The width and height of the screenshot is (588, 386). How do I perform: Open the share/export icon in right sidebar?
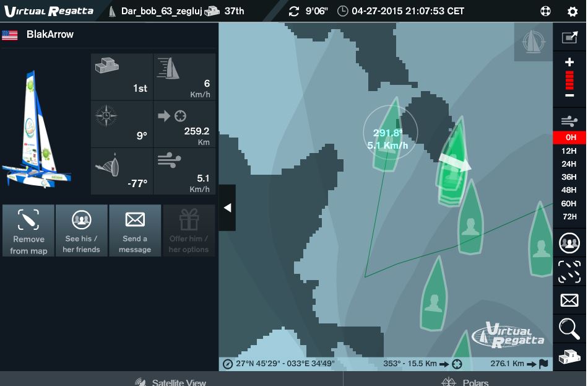[569, 37]
